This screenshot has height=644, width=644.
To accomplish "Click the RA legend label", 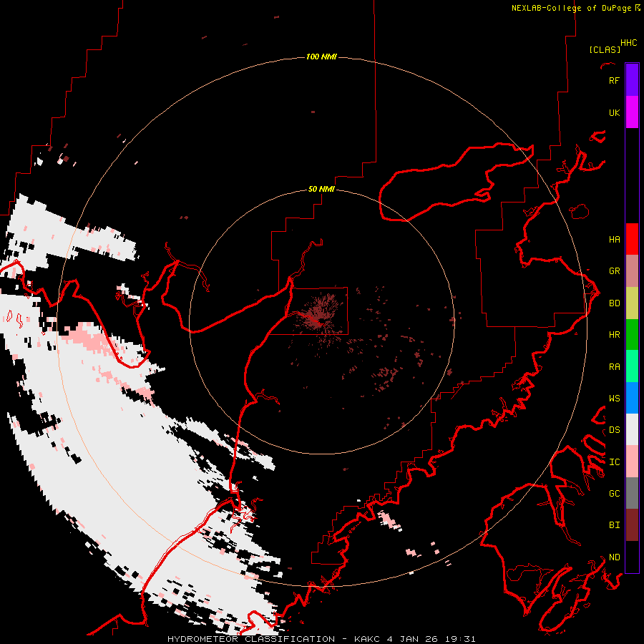I will coord(614,366).
